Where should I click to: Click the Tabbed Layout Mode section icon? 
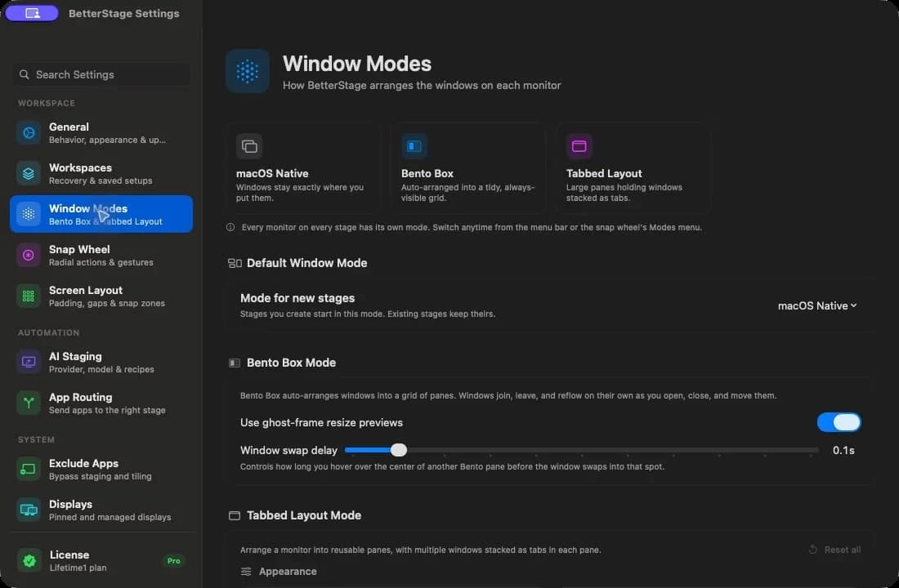[235, 516]
